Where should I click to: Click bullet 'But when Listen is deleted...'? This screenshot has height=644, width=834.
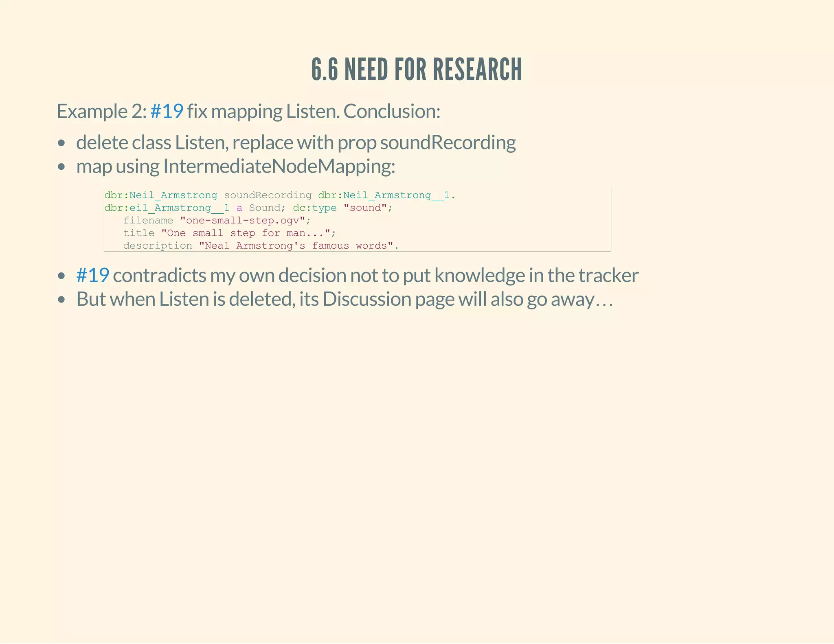[x=345, y=299]
